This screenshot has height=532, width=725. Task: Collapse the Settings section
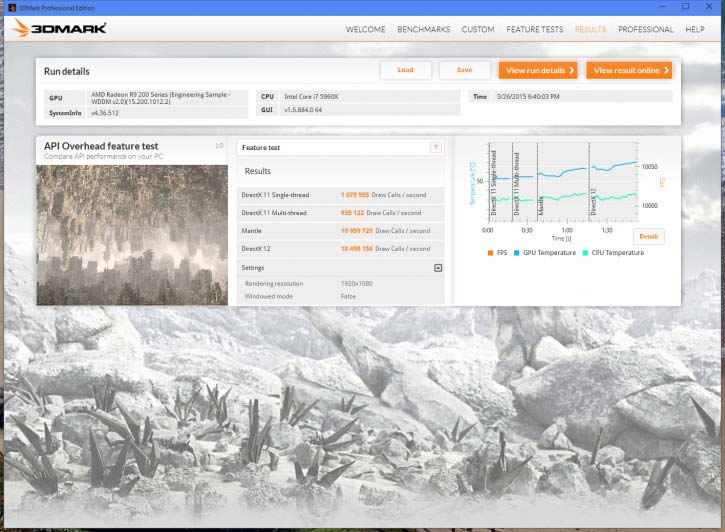tap(437, 268)
